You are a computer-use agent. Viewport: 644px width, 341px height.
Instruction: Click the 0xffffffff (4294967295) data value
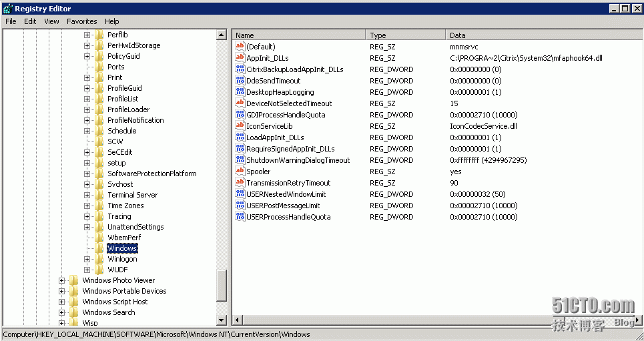click(488, 160)
